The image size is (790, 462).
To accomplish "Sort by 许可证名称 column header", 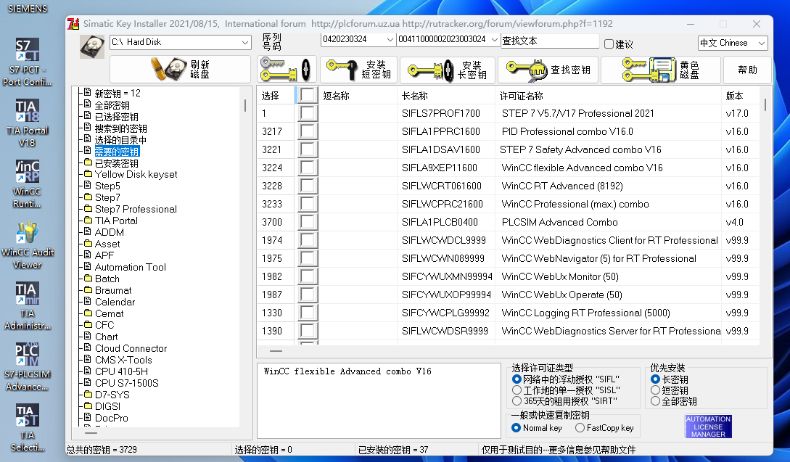I will tap(608, 96).
